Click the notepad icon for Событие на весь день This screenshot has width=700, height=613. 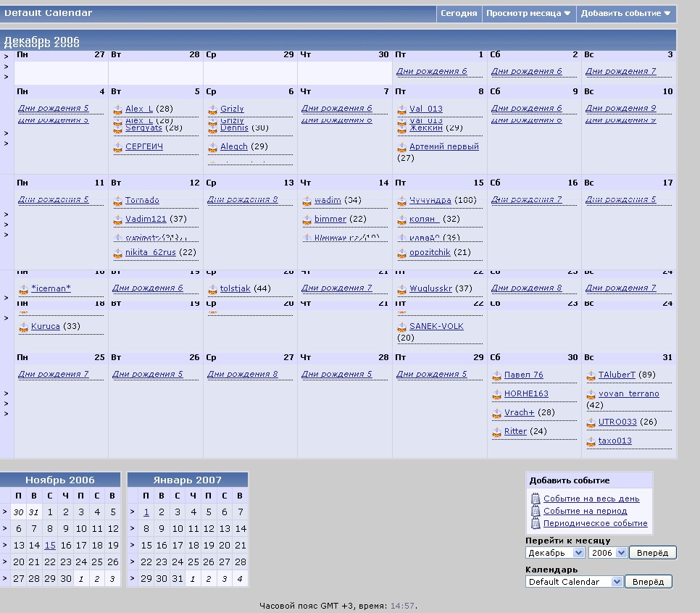tap(536, 499)
